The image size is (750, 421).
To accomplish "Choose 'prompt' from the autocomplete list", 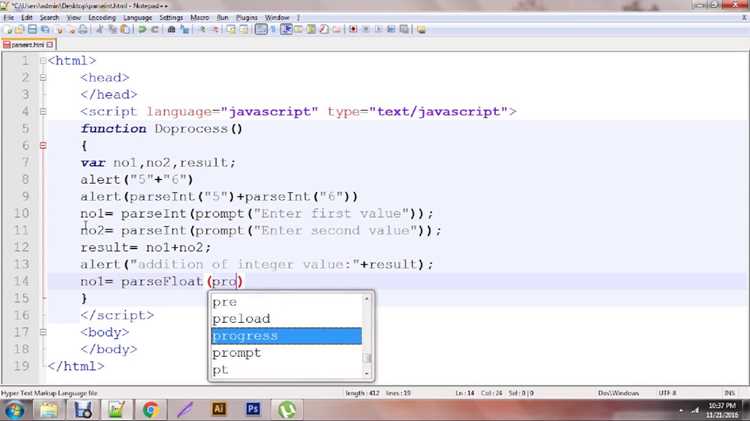I will point(287,353).
